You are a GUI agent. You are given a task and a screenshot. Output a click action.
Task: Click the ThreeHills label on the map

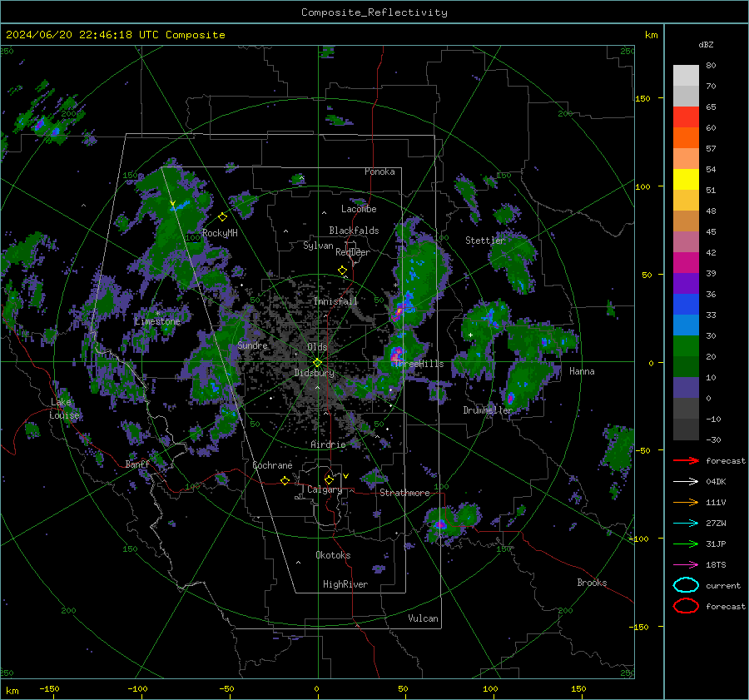pyautogui.click(x=419, y=364)
